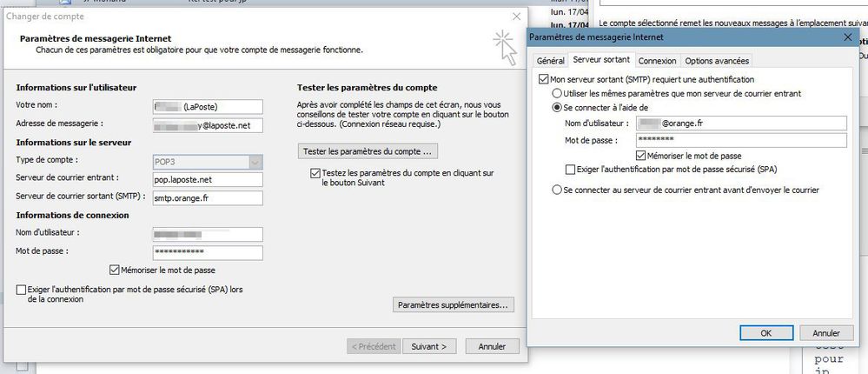
Task: Toggle Mon serveur sortant requiert une authentification
Action: coord(543,80)
